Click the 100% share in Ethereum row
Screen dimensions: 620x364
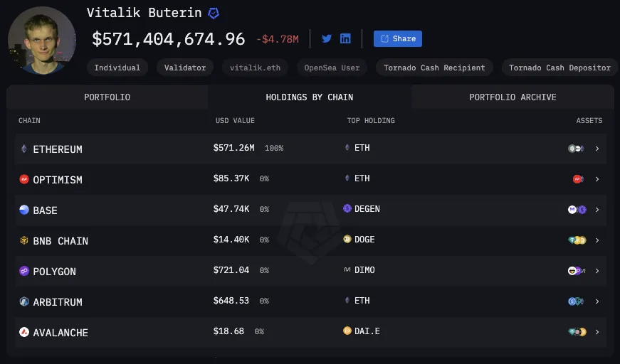(274, 148)
